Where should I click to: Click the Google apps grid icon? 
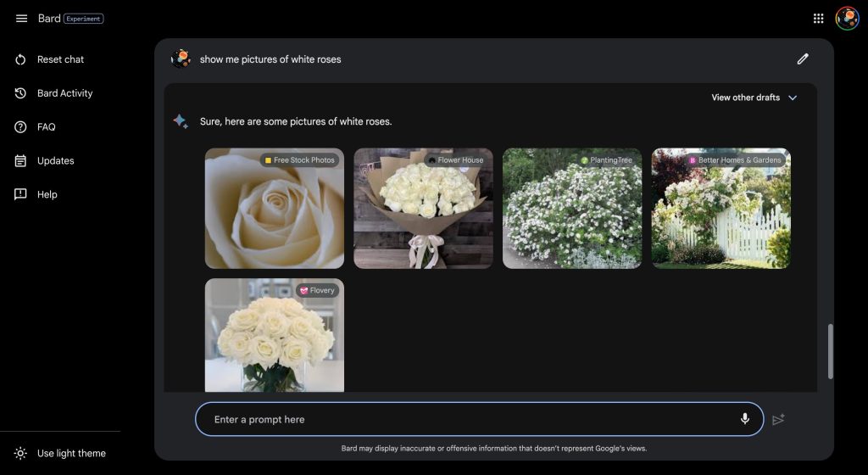[x=818, y=19]
